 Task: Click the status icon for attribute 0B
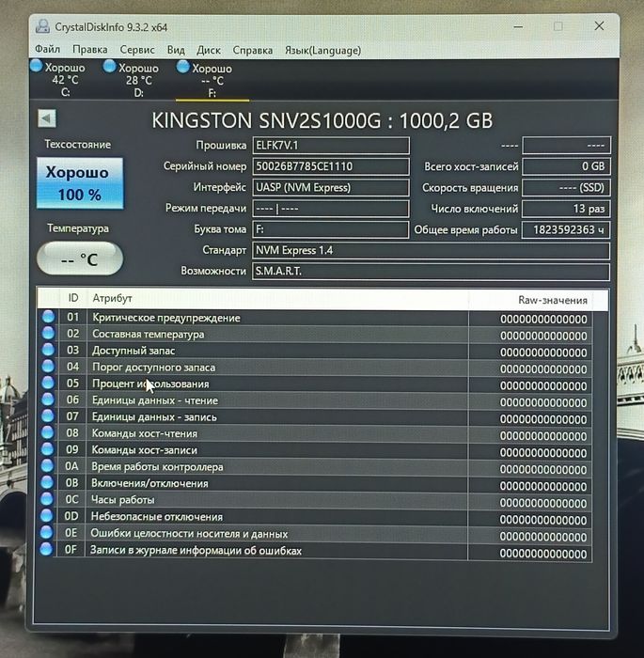coord(47,481)
